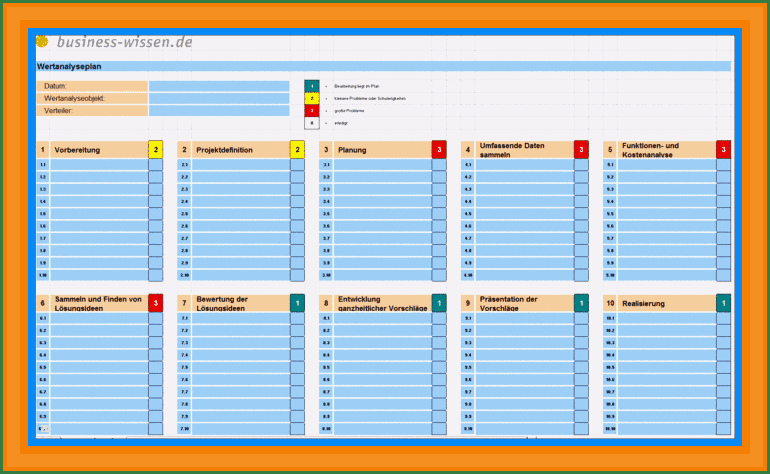
Task: Select the teal legend swatch numbered 1
Action: [x=311, y=87]
